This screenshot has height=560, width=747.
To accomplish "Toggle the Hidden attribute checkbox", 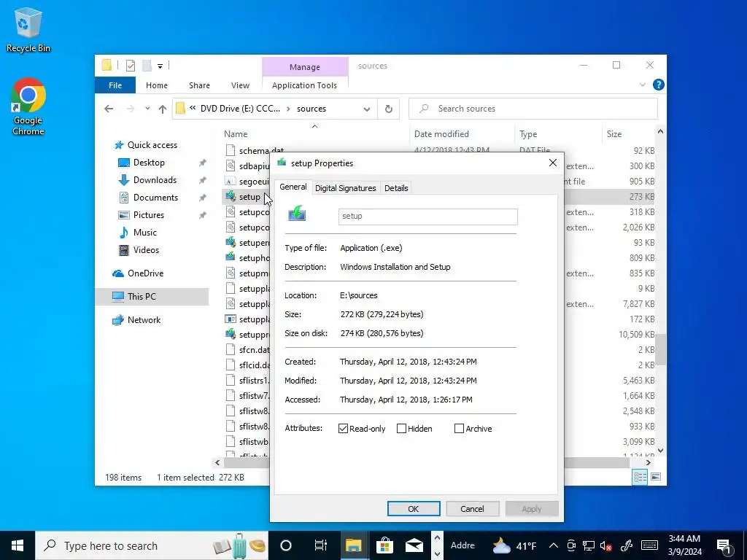I will pos(402,429).
